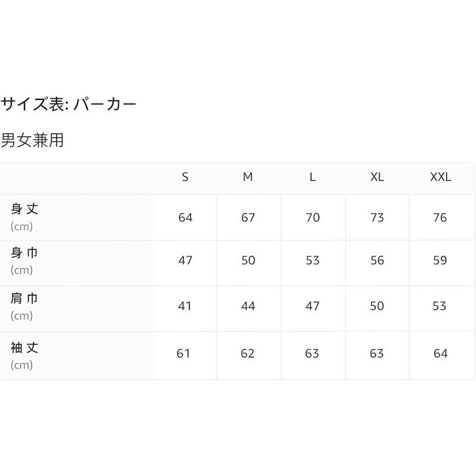Click the 身丈 row label
Viewport: 476px width, 476px height.
(24, 209)
